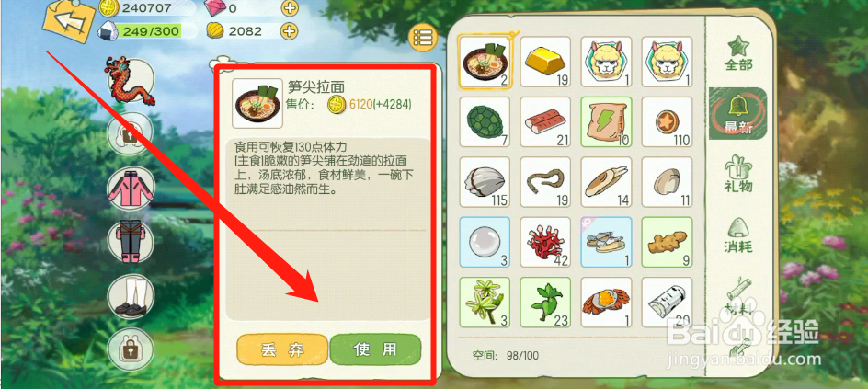Click the yellow 丢弃 (discard) button
This screenshot has height=389, width=868.
(282, 349)
